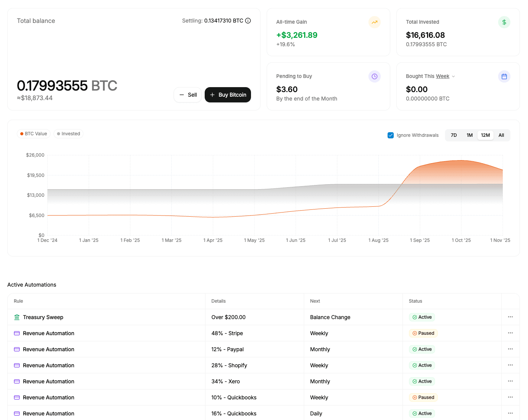
Task: Toggle the Invested series legend chip
Action: 68,134
